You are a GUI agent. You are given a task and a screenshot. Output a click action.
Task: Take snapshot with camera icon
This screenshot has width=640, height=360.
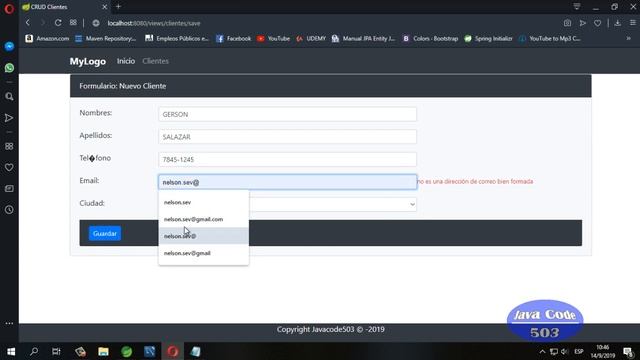point(567,23)
